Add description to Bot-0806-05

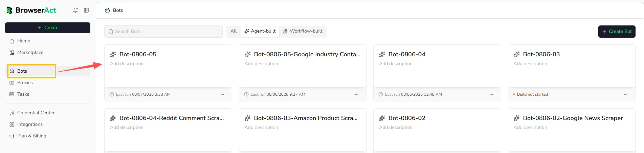127,64
